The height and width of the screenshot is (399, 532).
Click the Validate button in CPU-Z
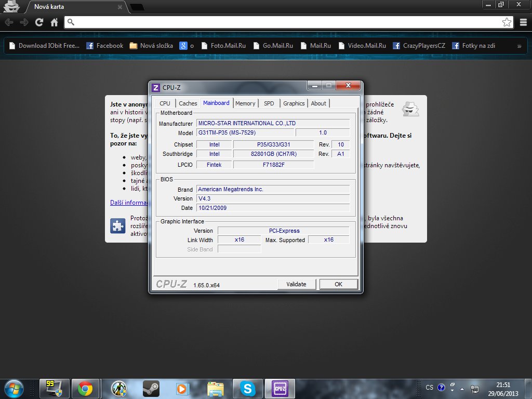297,284
